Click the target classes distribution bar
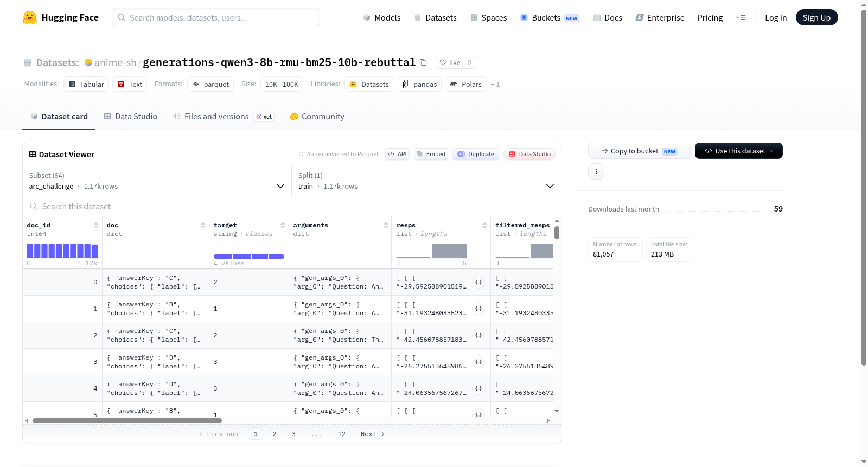The width and height of the screenshot is (868, 467). (249, 257)
